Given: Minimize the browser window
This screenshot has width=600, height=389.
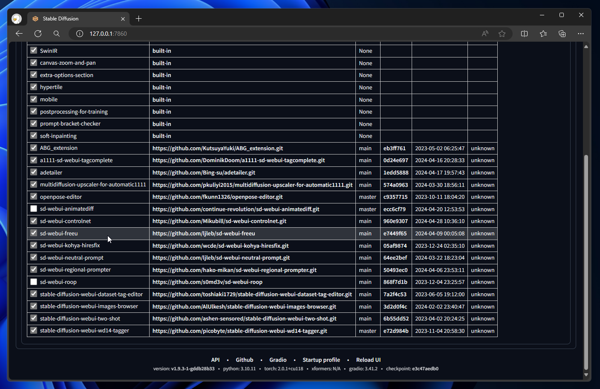Looking at the screenshot, I should pos(542,15).
